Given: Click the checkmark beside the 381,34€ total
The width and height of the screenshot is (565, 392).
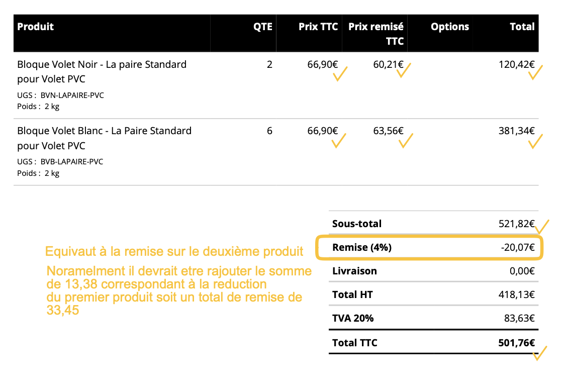Looking at the screenshot, I should [536, 141].
